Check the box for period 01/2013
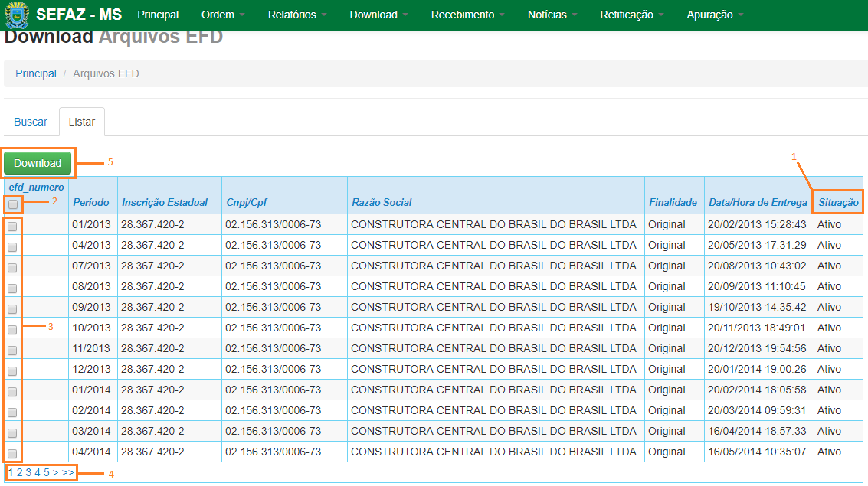868x486 pixels. point(12,227)
